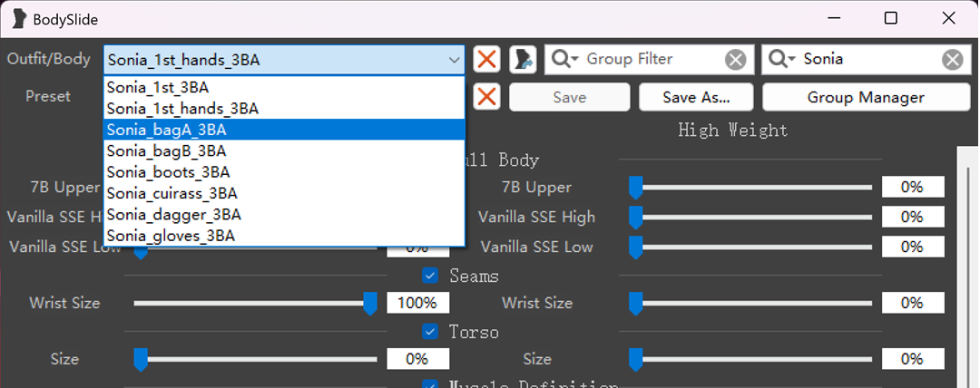Collapse the Outfit/Body dropdown arrow
The width and height of the screenshot is (980, 388).
[x=454, y=60]
